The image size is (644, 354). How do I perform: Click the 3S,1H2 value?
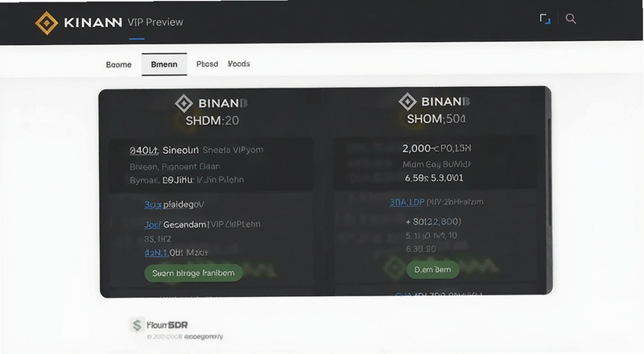tap(157, 239)
